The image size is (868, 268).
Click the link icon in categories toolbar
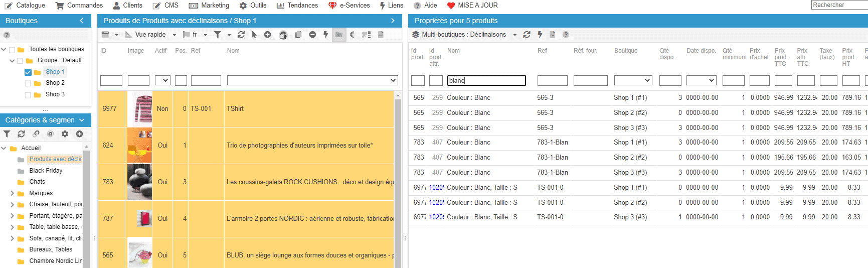click(x=36, y=134)
